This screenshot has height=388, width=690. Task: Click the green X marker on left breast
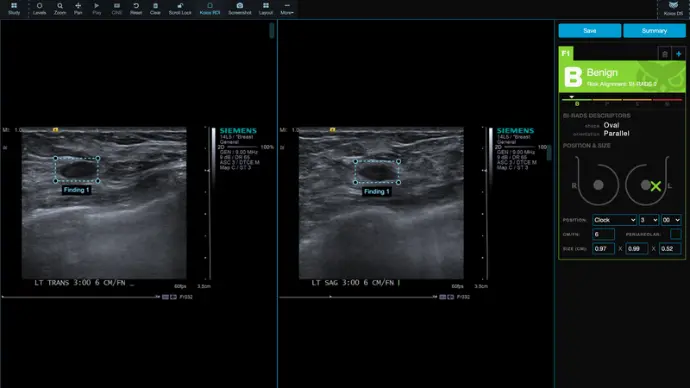(656, 186)
